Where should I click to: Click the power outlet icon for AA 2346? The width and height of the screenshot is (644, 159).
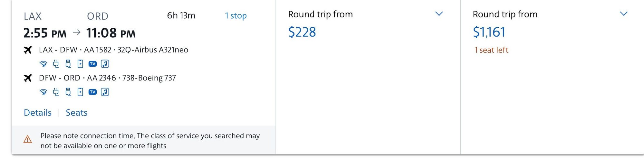click(x=56, y=92)
